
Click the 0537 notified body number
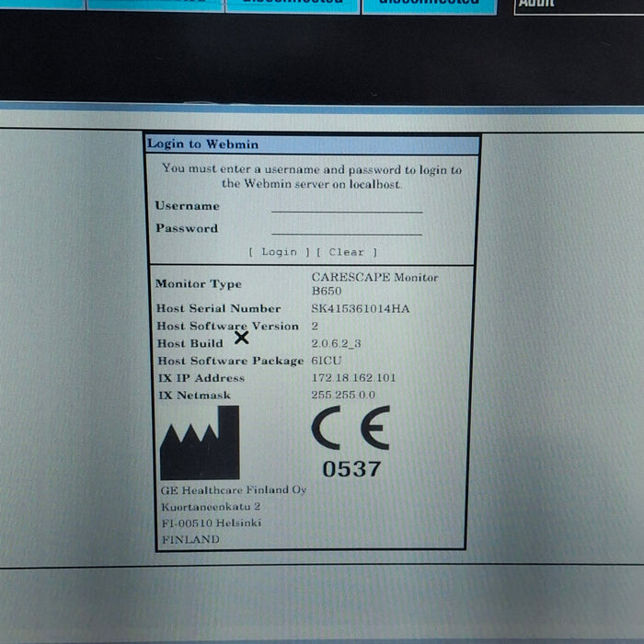click(x=351, y=469)
